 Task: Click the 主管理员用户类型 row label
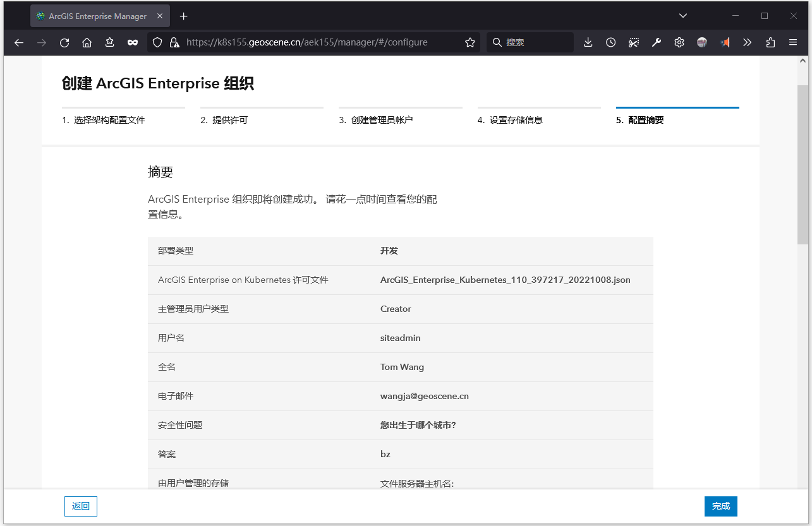193,309
